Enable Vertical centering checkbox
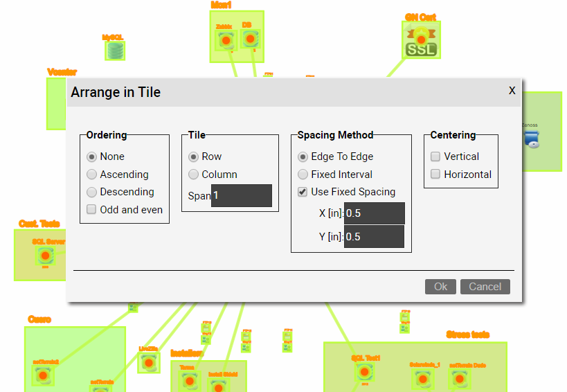The height and width of the screenshot is (392, 567). coord(435,157)
